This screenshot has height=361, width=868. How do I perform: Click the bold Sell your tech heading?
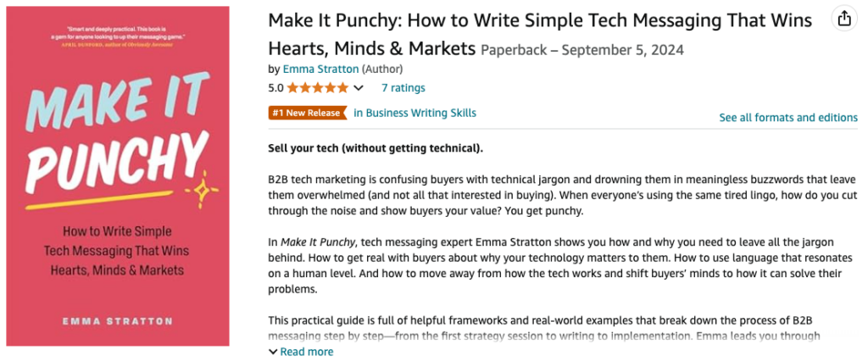pyautogui.click(x=376, y=149)
